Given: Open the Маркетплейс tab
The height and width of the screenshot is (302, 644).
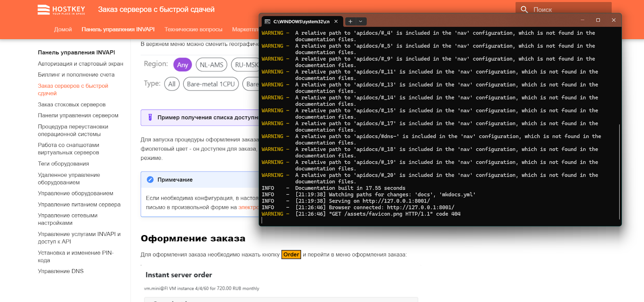Looking at the screenshot, I should (245, 29).
